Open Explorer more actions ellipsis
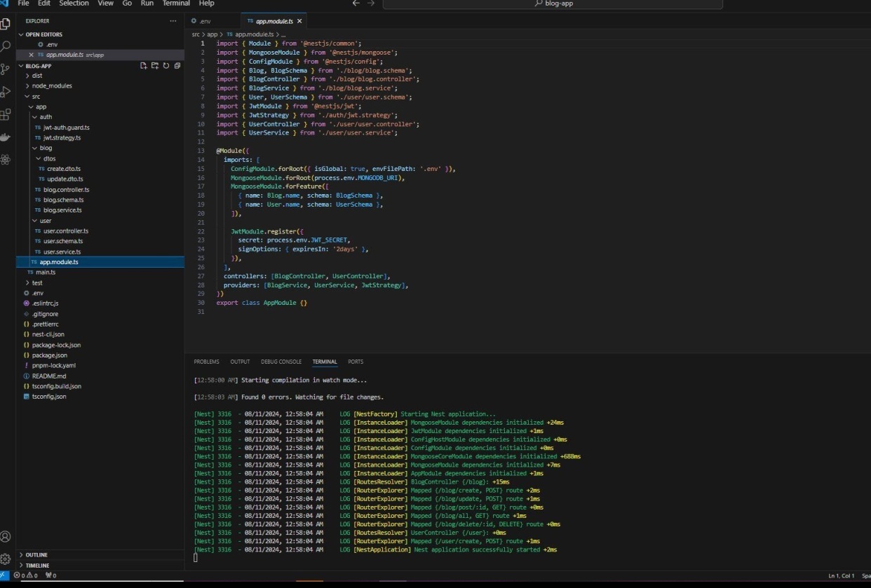The height and width of the screenshot is (588, 871). pos(173,21)
